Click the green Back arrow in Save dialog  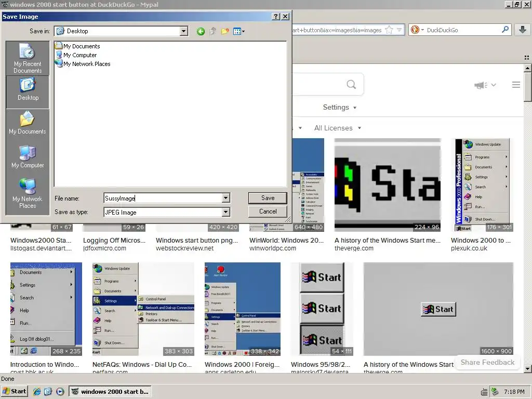pyautogui.click(x=201, y=32)
